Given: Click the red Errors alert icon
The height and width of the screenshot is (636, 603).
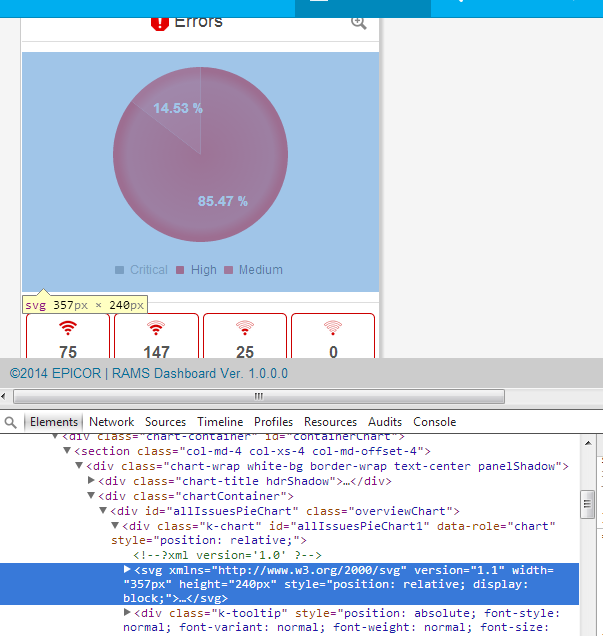Looking at the screenshot, I should coord(160,24).
